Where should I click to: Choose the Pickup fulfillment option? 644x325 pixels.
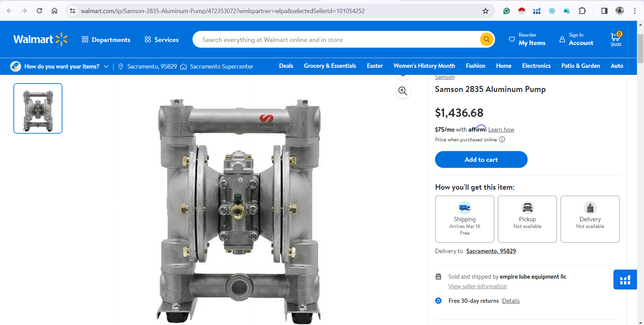(x=527, y=219)
